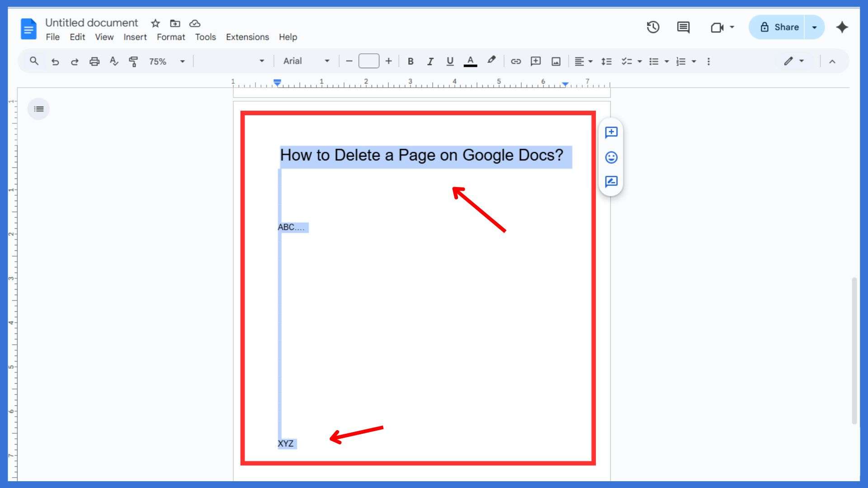868x488 pixels.
Task: Toggle bold formatting
Action: tap(410, 61)
